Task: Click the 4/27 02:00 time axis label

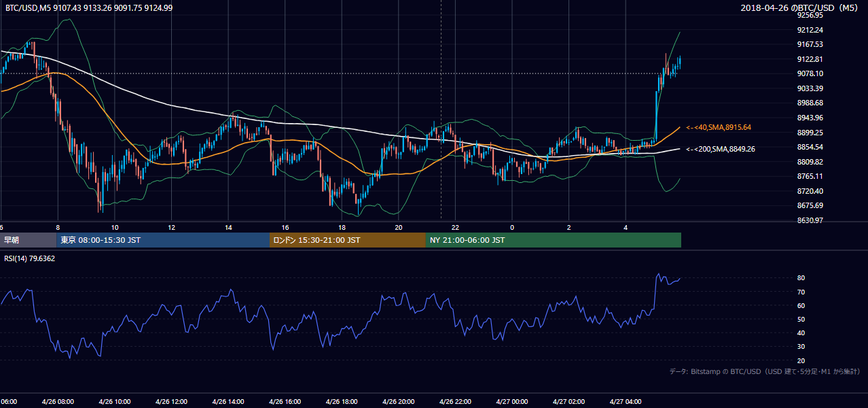Action: [568, 401]
